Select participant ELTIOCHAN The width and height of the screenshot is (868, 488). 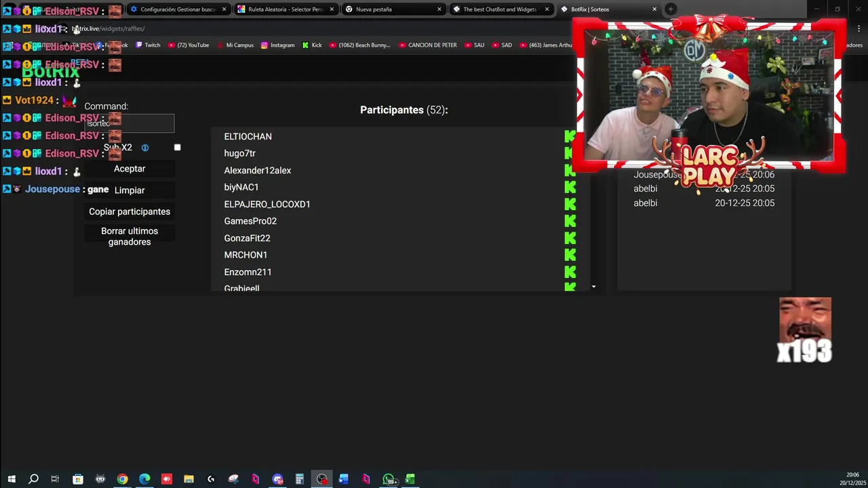[x=248, y=136]
